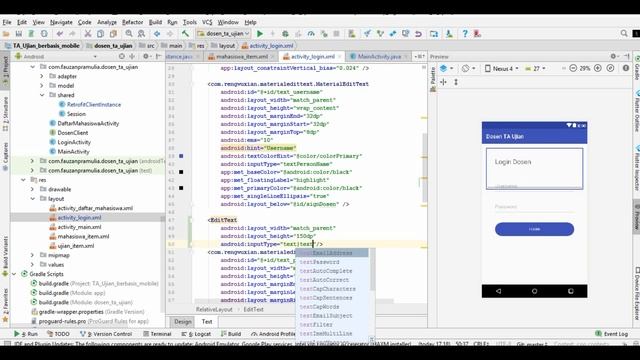Open the Refactor menu
The height and width of the screenshot is (360, 640).
tap(133, 22)
